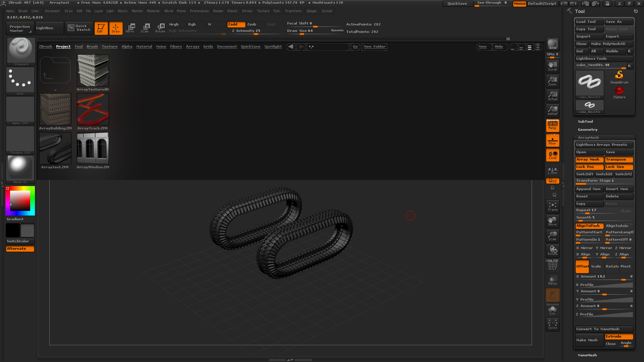The width and height of the screenshot is (644, 362).
Task: Switch to LightBox Arrays tab
Action: pyautogui.click(x=193, y=47)
